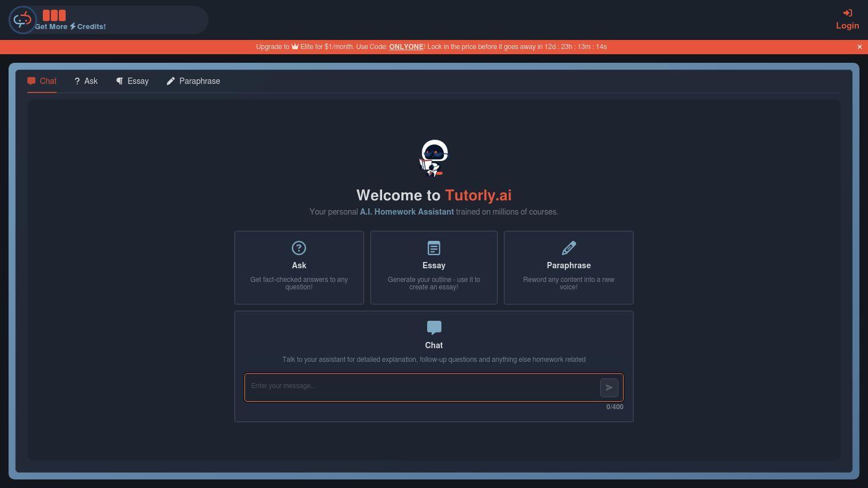The image size is (868, 488).
Task: Click the paragraph icon in Essay tab
Action: click(120, 81)
